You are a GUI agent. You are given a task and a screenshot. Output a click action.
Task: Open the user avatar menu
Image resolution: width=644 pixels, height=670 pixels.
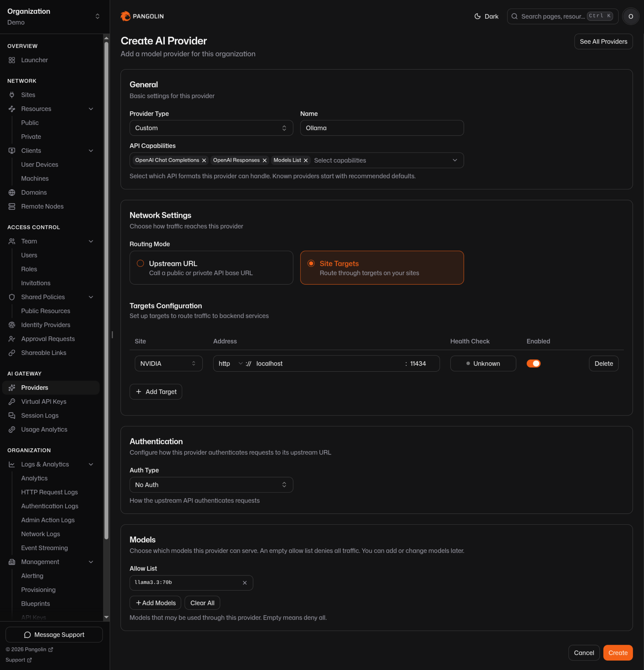[630, 16]
